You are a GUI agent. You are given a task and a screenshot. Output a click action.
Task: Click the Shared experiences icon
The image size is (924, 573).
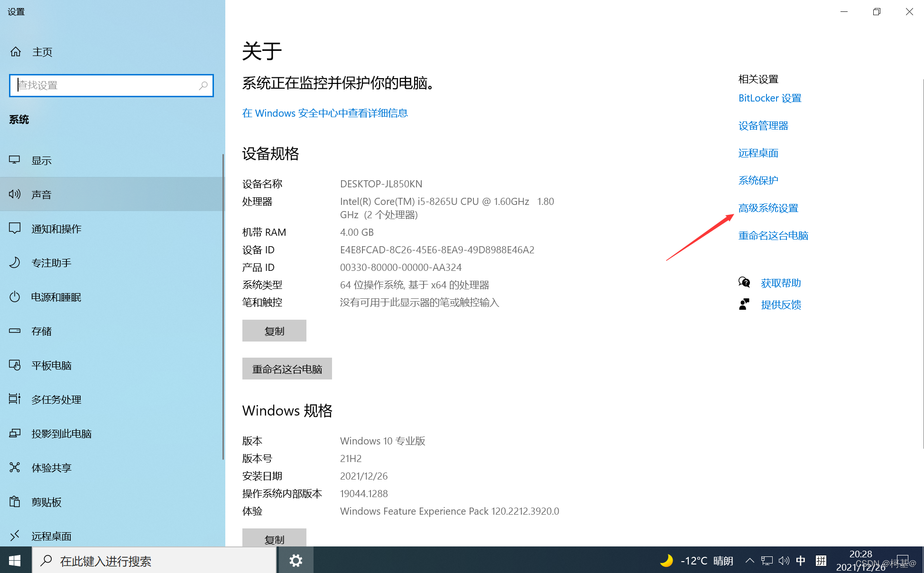[x=15, y=467]
